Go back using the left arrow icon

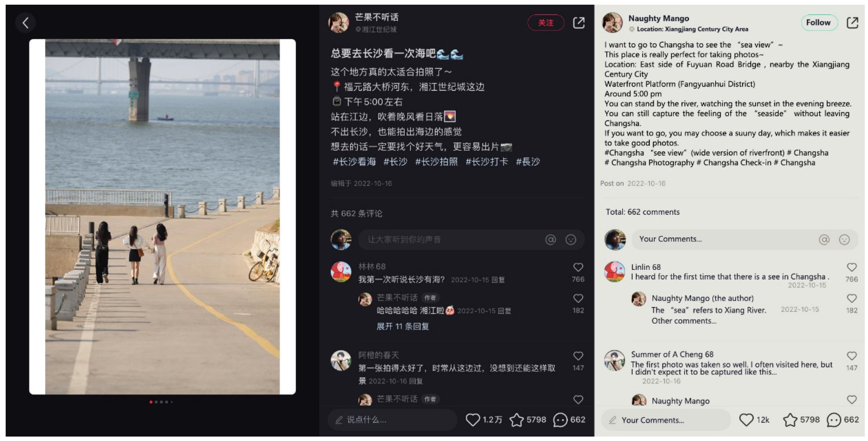click(25, 23)
